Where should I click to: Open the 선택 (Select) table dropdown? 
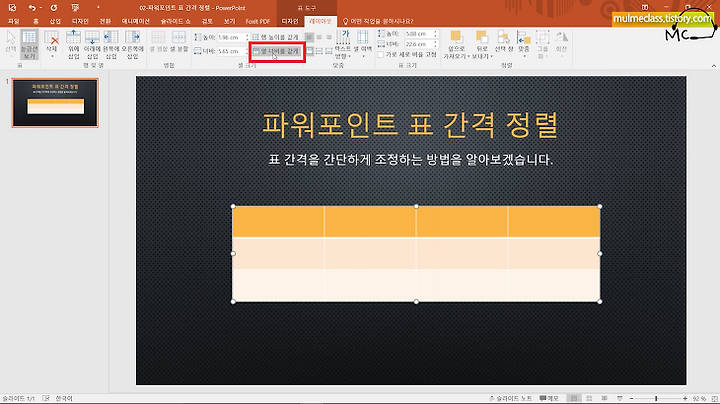coord(11,45)
